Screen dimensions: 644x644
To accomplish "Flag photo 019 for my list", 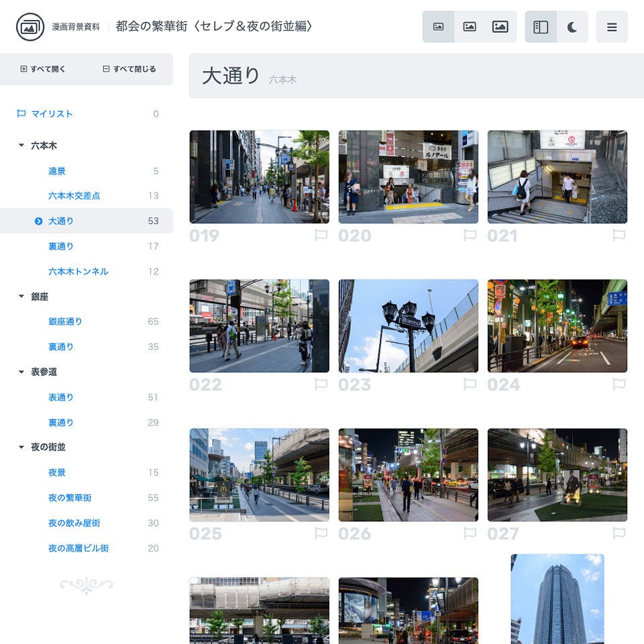I will 322,235.
